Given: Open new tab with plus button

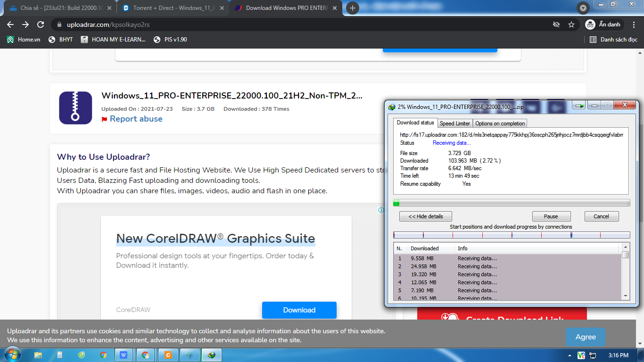Looking at the screenshot, I should point(352,8).
